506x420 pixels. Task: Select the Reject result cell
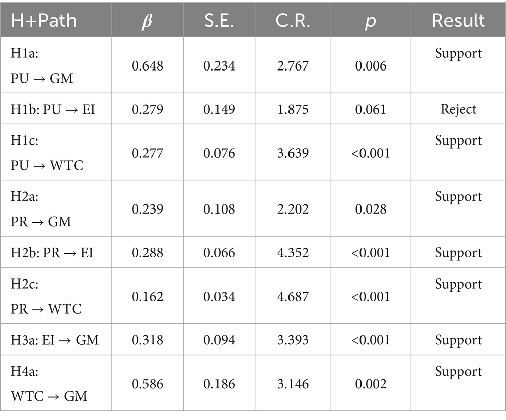click(458, 109)
